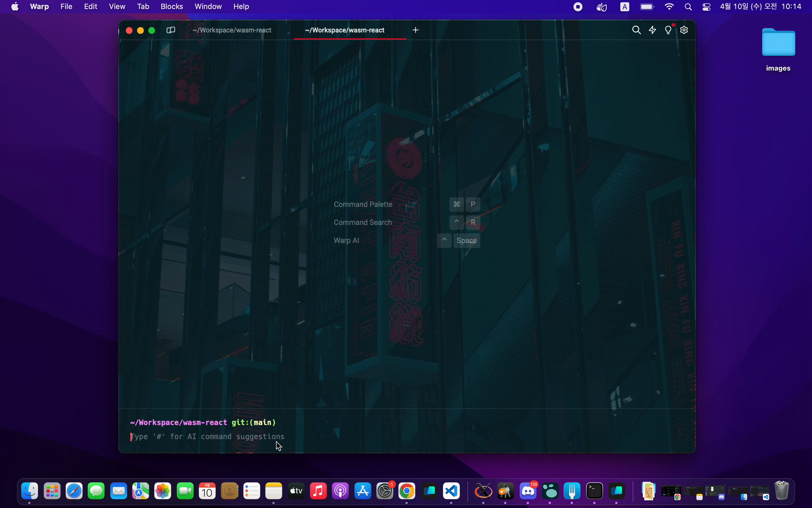
Task: Open Warp workflows lightning bolt icon
Action: pyautogui.click(x=652, y=30)
